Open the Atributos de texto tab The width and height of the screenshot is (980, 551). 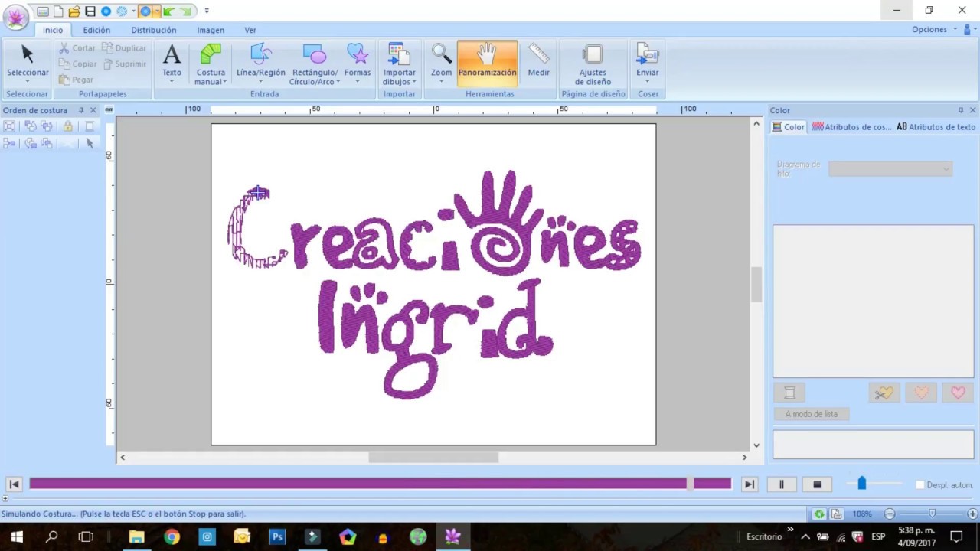(x=936, y=127)
